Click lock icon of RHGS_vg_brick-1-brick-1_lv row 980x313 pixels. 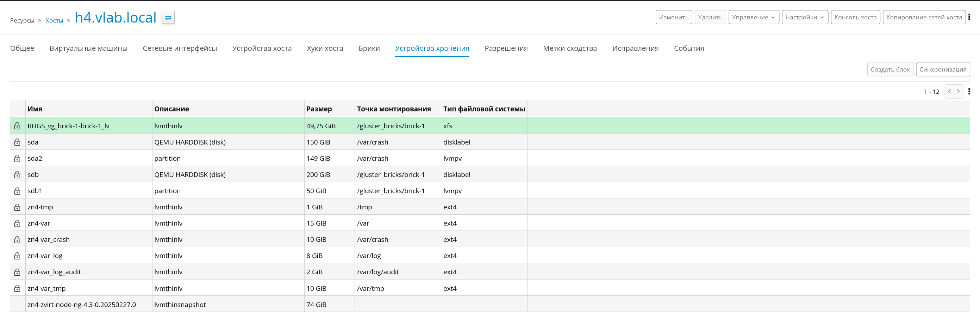click(18, 126)
